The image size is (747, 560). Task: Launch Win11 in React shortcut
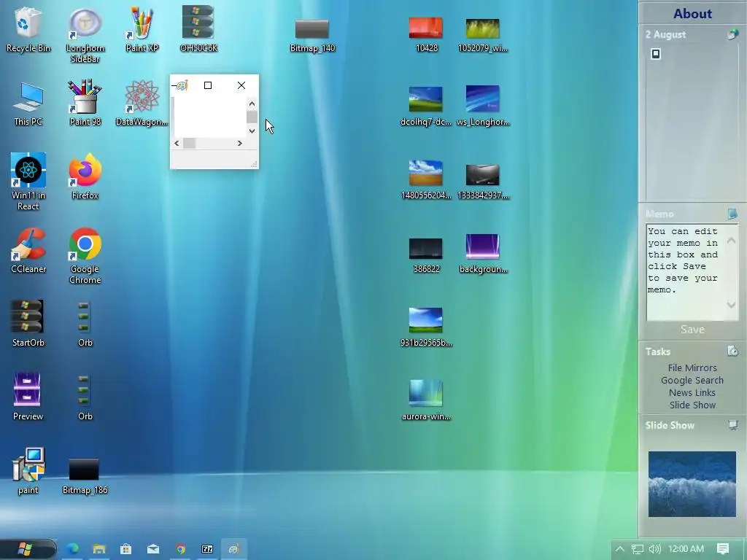pos(28,182)
